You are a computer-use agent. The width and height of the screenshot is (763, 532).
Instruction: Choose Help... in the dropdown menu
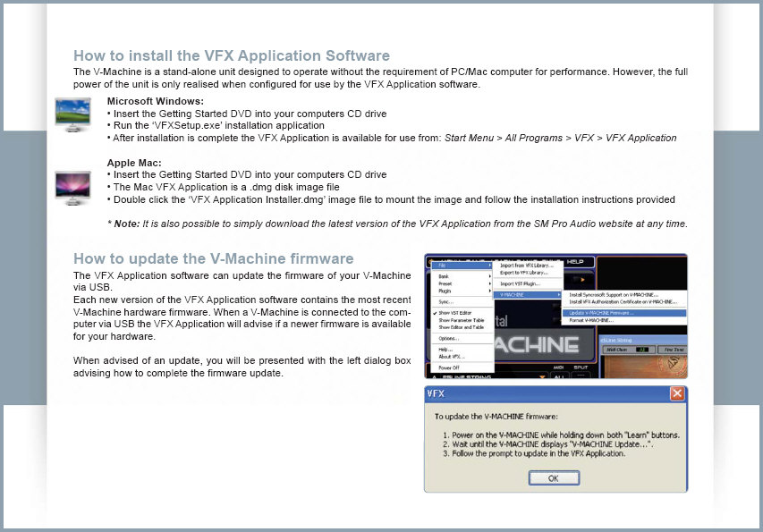tap(462, 350)
